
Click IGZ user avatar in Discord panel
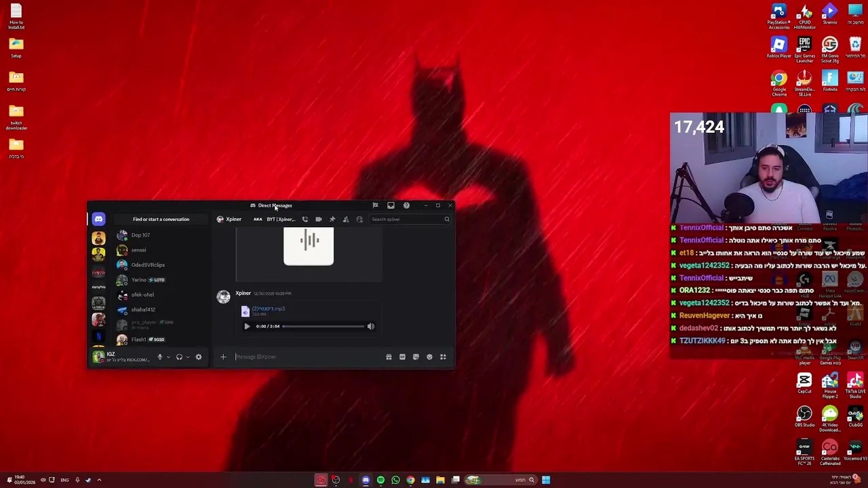tap(98, 357)
